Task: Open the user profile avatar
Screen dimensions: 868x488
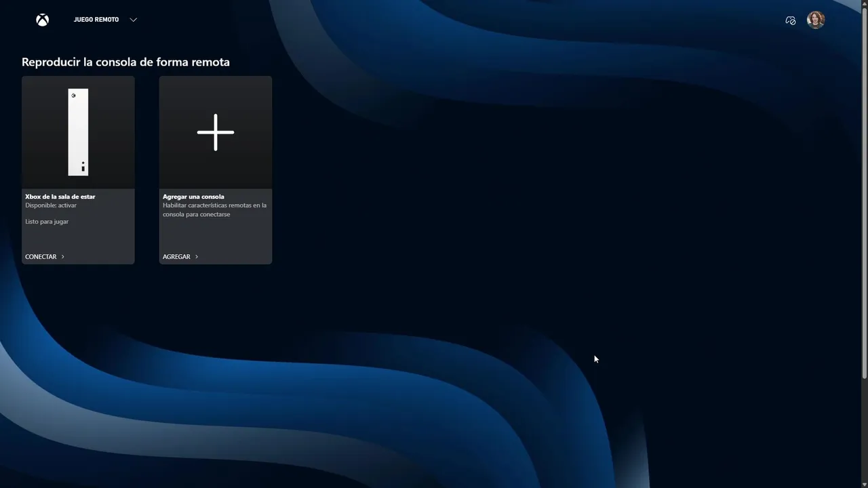Action: pyautogui.click(x=816, y=20)
